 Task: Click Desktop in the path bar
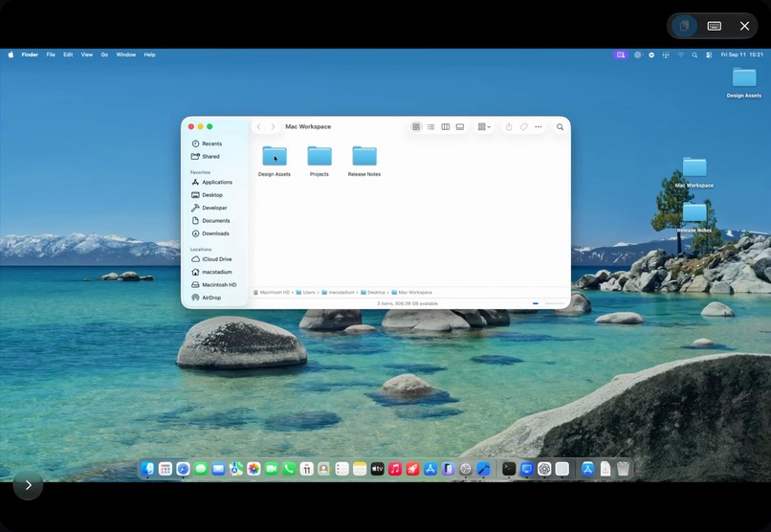373,292
